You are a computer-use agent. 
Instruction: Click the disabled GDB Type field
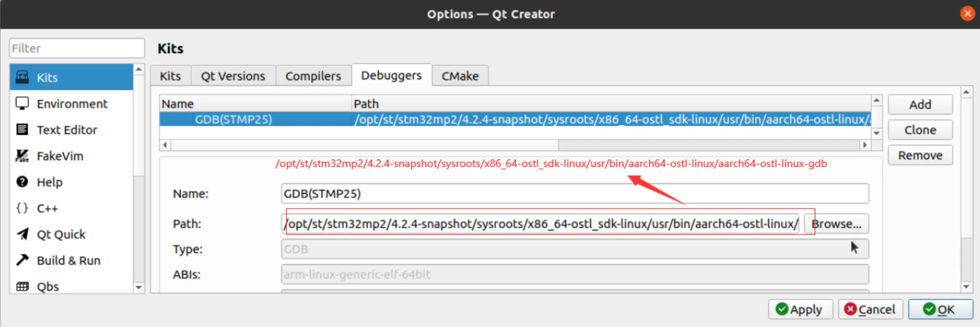(575, 249)
